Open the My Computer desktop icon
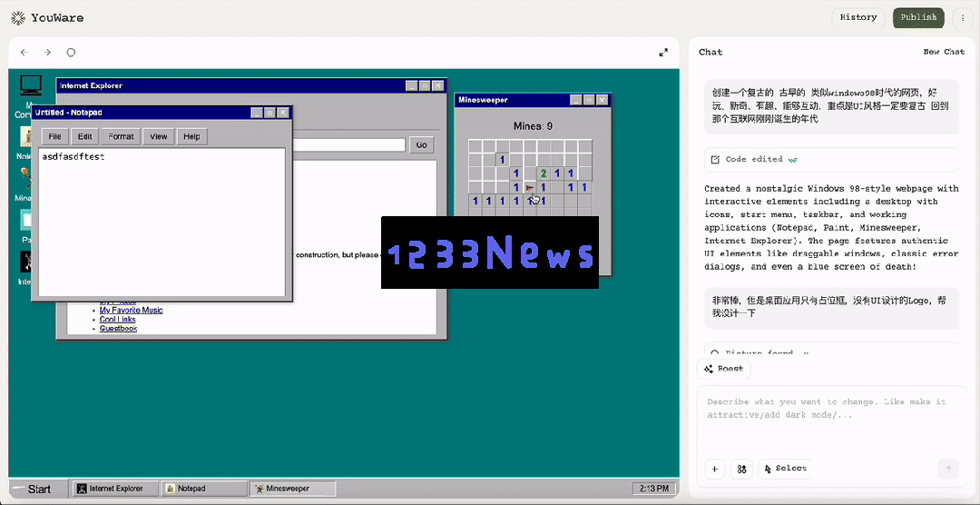 [x=30, y=84]
